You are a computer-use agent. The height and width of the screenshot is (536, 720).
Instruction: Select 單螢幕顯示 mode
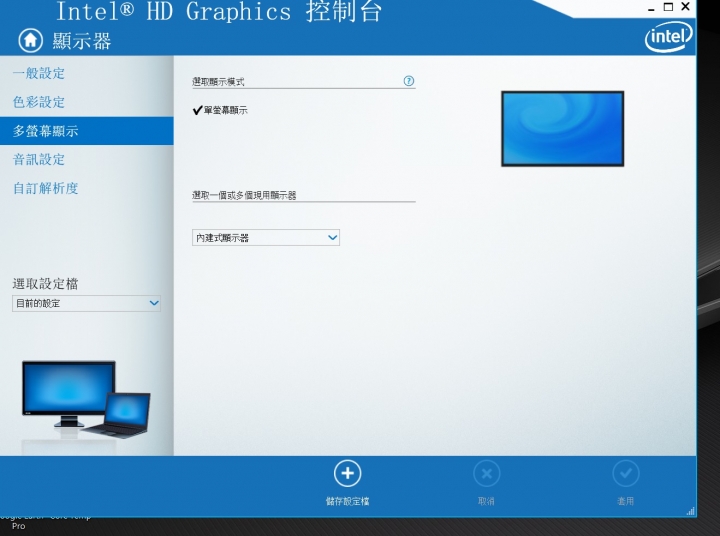(220, 110)
